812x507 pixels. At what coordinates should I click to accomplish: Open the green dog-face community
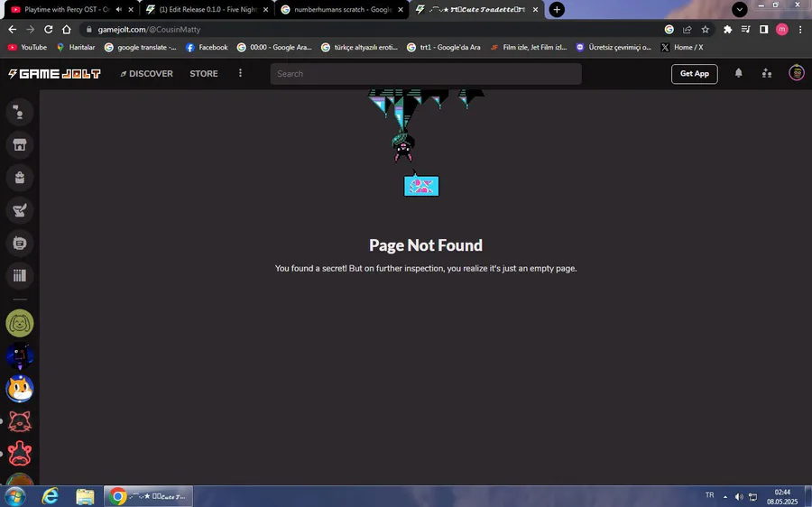click(x=20, y=323)
